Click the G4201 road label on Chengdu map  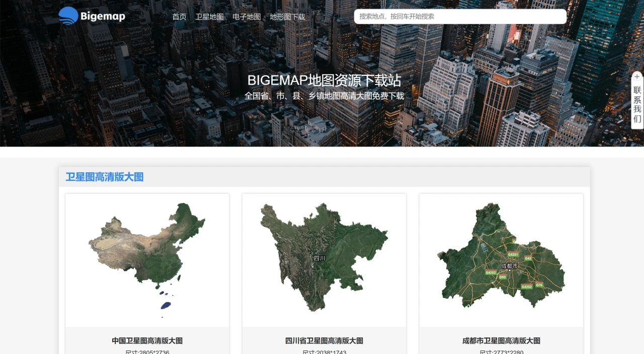(513, 255)
